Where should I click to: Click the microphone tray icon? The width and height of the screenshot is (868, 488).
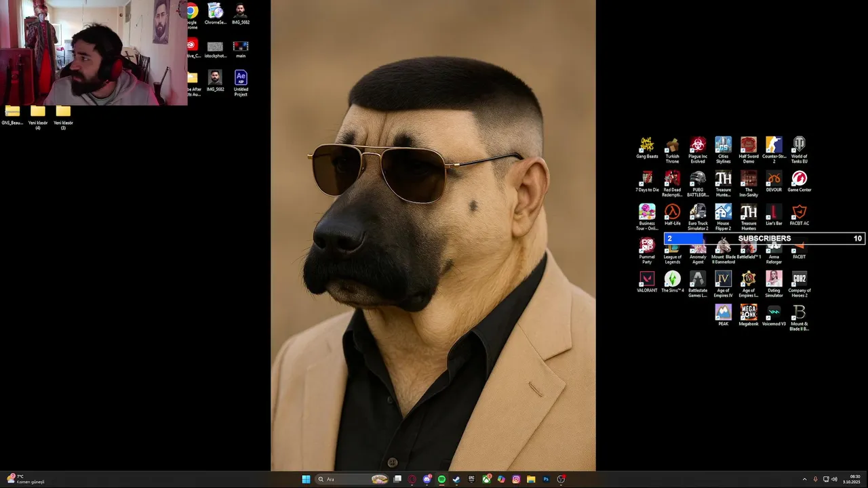(x=815, y=479)
